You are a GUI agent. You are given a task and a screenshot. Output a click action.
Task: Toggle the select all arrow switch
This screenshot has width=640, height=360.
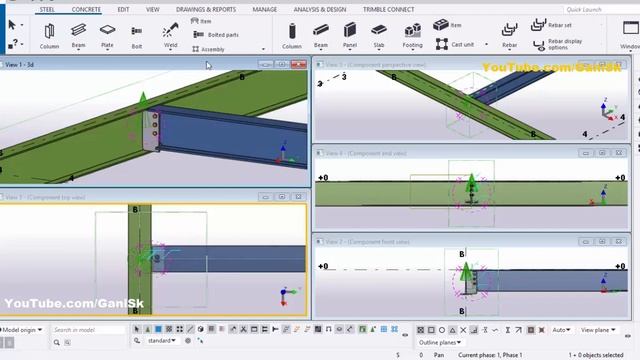click(x=137, y=329)
